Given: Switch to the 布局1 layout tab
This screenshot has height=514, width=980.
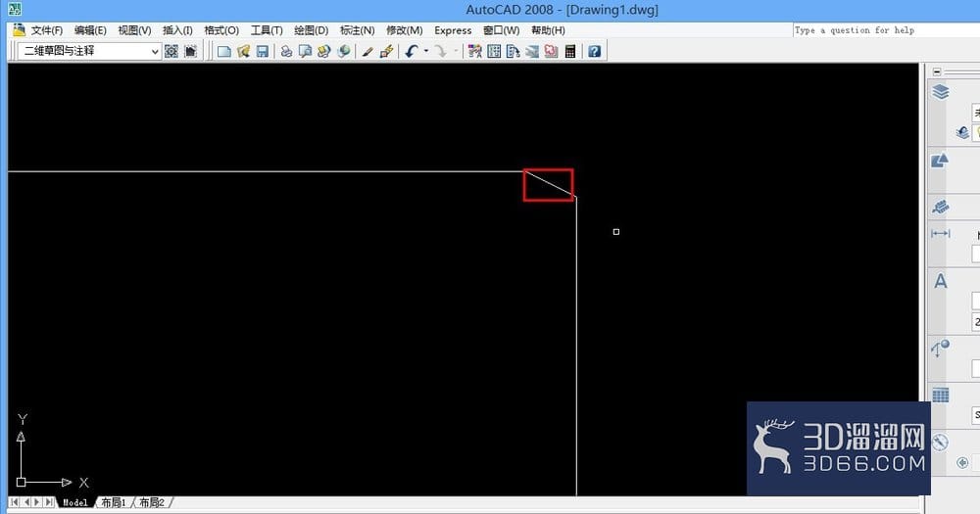Looking at the screenshot, I should point(113,502).
